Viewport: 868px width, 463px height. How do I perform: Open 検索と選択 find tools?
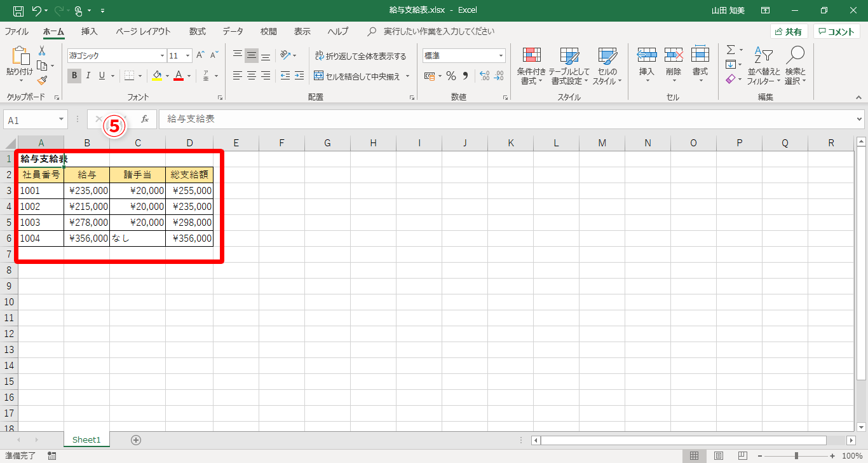coord(795,66)
